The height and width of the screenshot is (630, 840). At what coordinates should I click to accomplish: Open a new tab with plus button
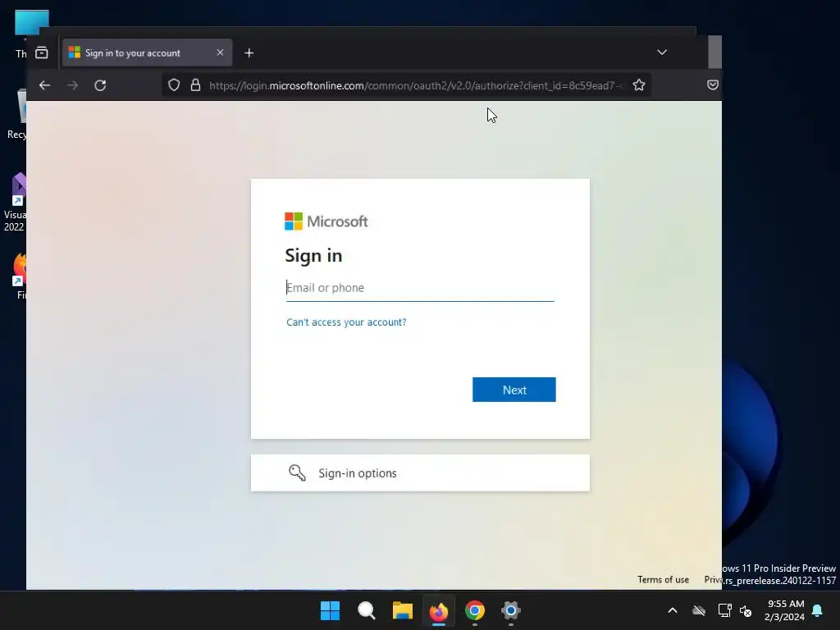pos(249,52)
